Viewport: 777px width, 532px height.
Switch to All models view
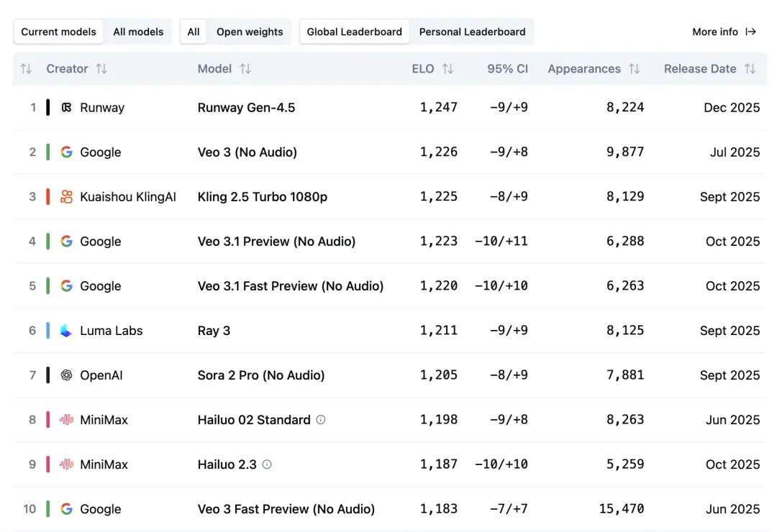click(x=138, y=32)
